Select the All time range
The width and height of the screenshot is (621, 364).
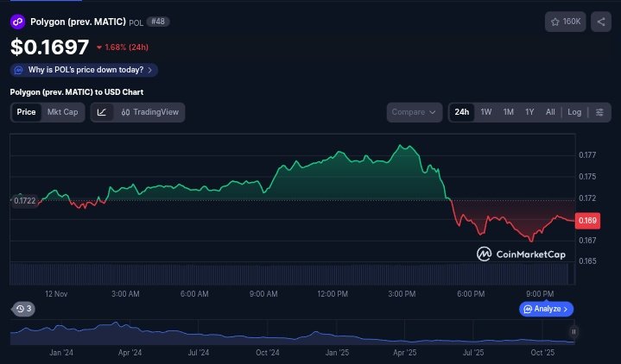point(550,112)
